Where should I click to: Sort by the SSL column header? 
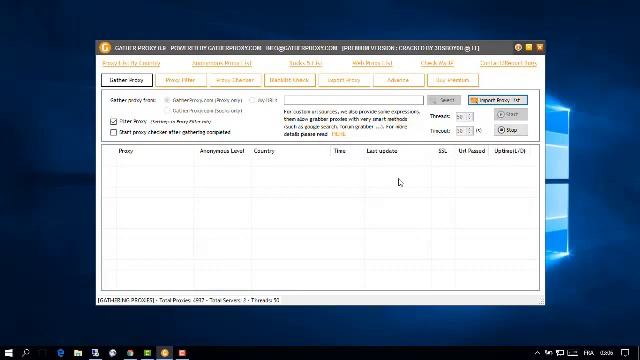[442, 151]
